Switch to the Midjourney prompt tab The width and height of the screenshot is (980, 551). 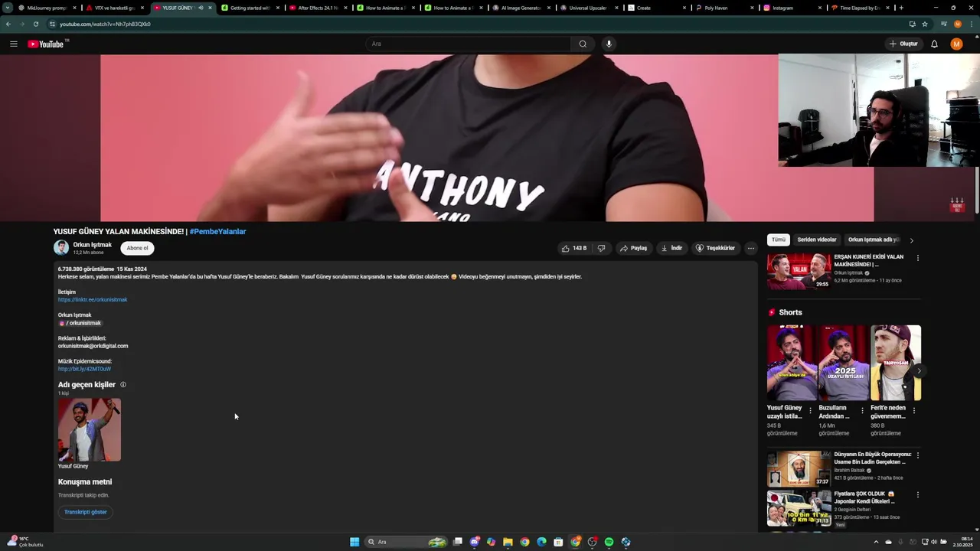tap(47, 8)
